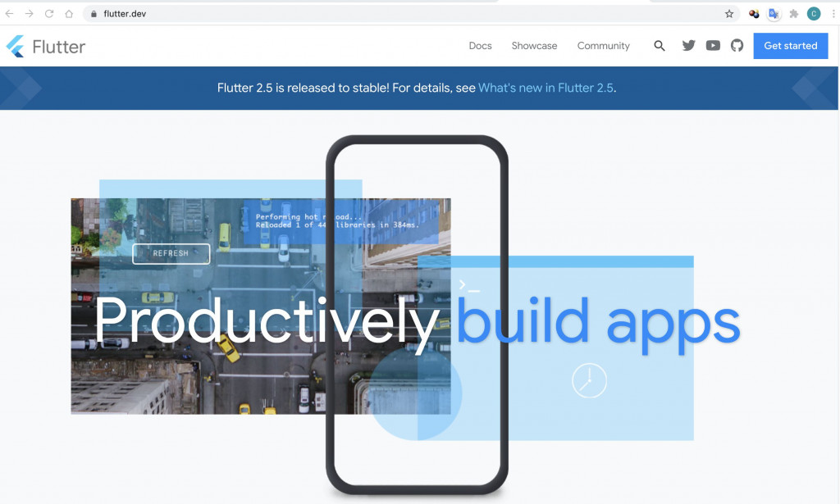Click the clock icon in the blue panel
This screenshot has height=504, width=840.
(x=589, y=380)
